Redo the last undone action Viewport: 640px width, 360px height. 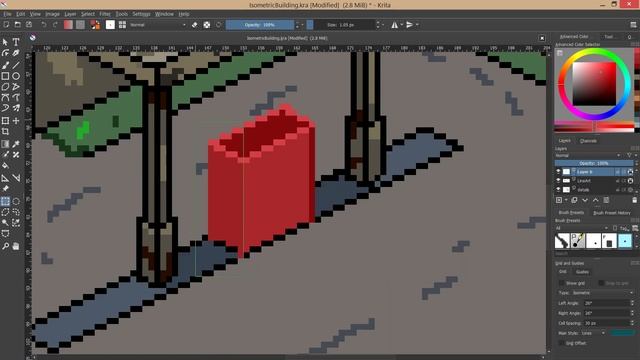[55, 25]
